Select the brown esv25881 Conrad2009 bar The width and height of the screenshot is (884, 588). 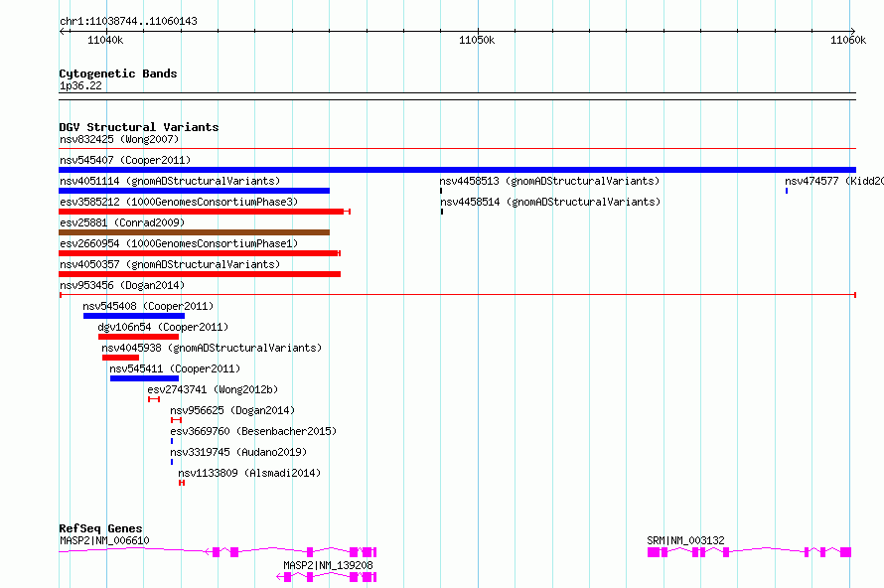coord(194,232)
